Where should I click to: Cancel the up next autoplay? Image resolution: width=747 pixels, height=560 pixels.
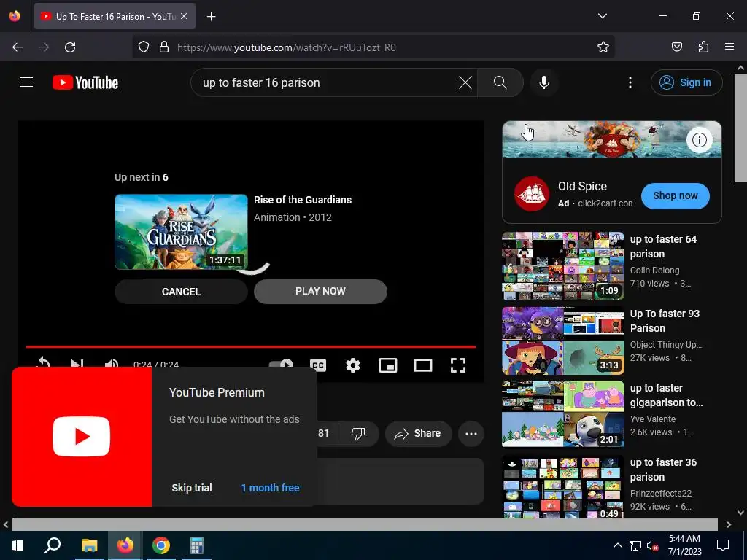(x=181, y=292)
